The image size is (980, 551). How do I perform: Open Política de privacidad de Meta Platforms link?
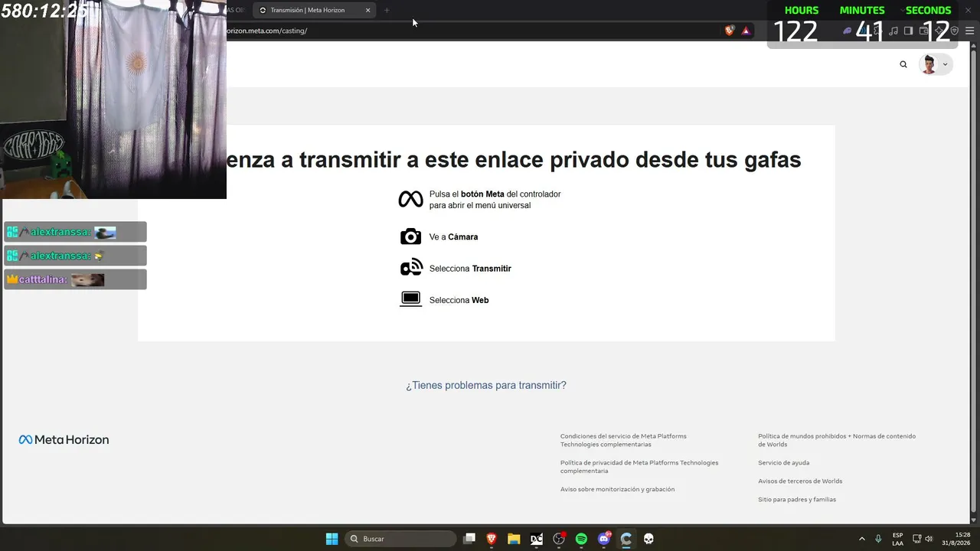pos(639,467)
